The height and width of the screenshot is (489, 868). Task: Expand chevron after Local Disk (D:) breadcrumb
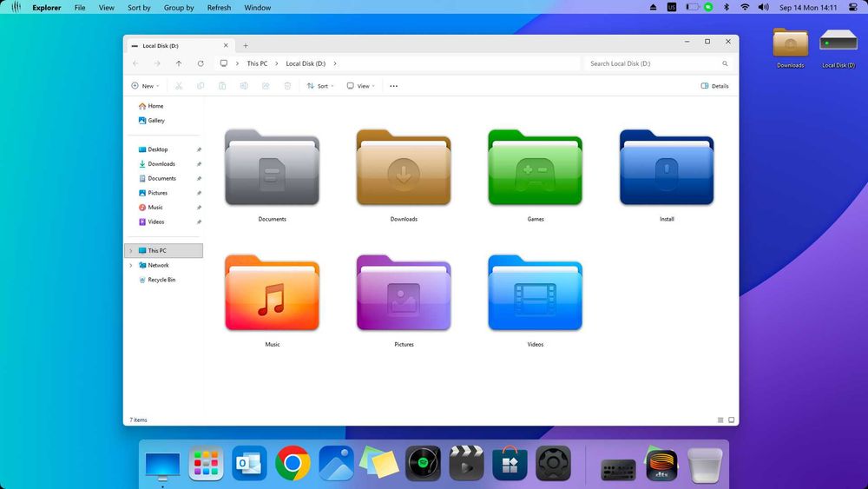[x=335, y=63]
